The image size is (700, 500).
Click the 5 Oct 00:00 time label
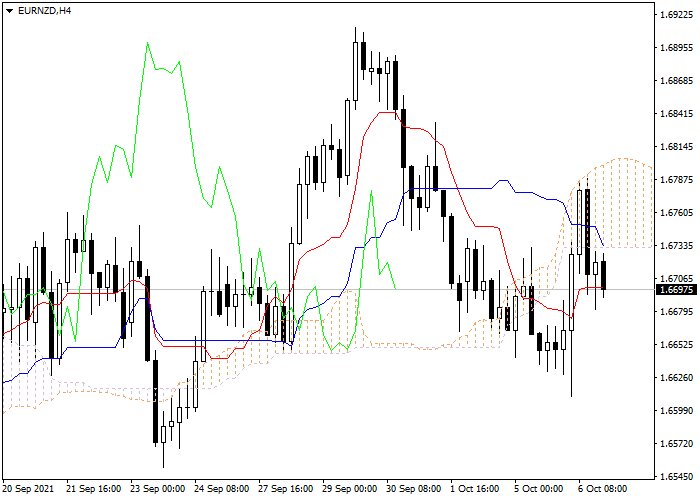(539, 489)
